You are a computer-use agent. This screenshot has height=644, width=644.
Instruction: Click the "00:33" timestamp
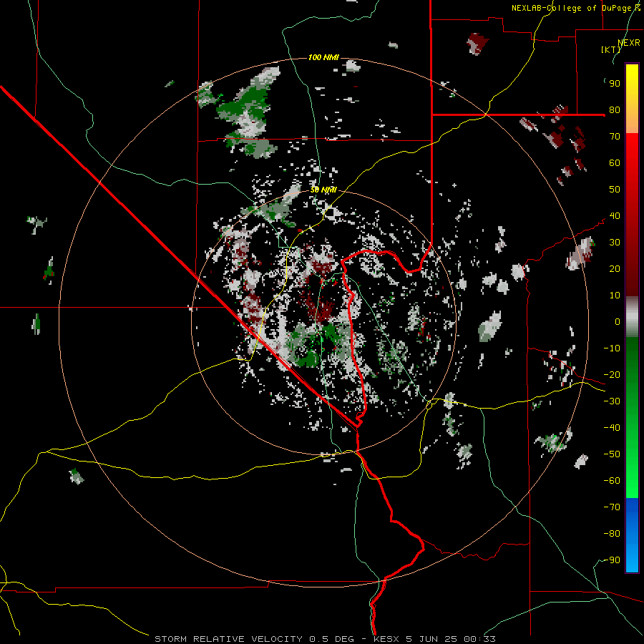pyautogui.click(x=479, y=639)
